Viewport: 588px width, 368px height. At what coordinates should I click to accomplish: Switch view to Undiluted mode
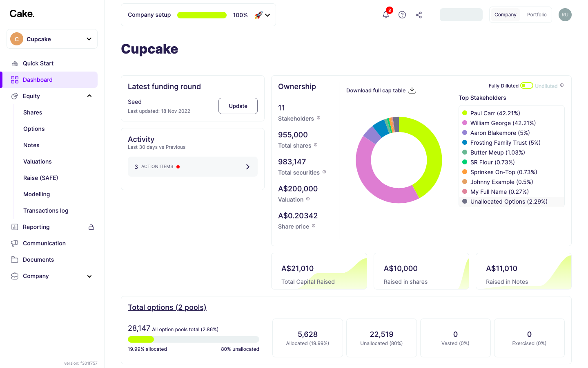tap(546, 86)
